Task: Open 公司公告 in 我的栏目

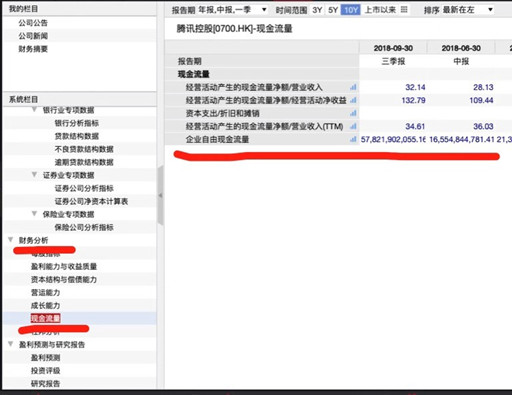Action: tap(33, 23)
